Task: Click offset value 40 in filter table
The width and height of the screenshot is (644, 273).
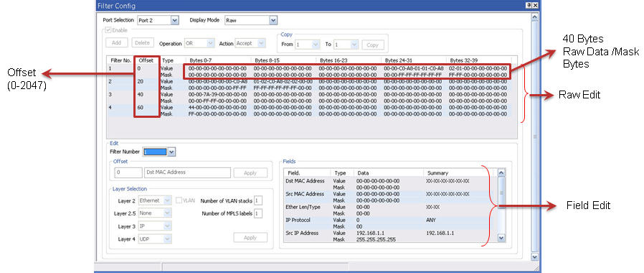Action: [141, 95]
